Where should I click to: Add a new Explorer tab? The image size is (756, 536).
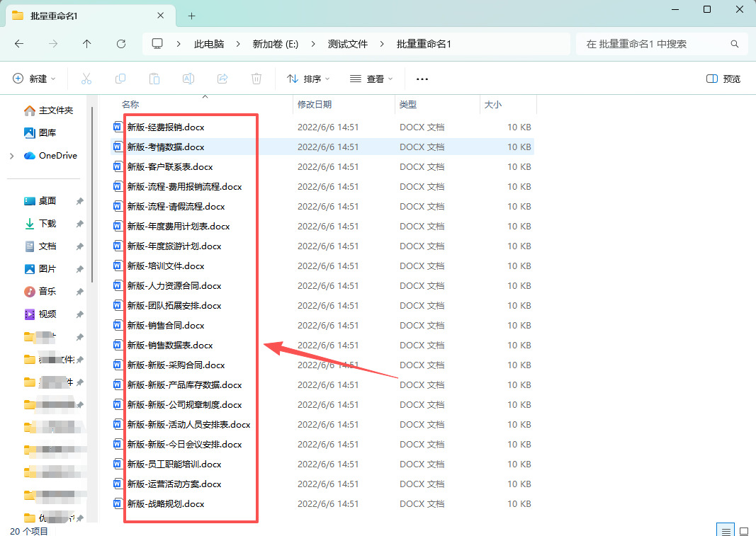click(191, 16)
